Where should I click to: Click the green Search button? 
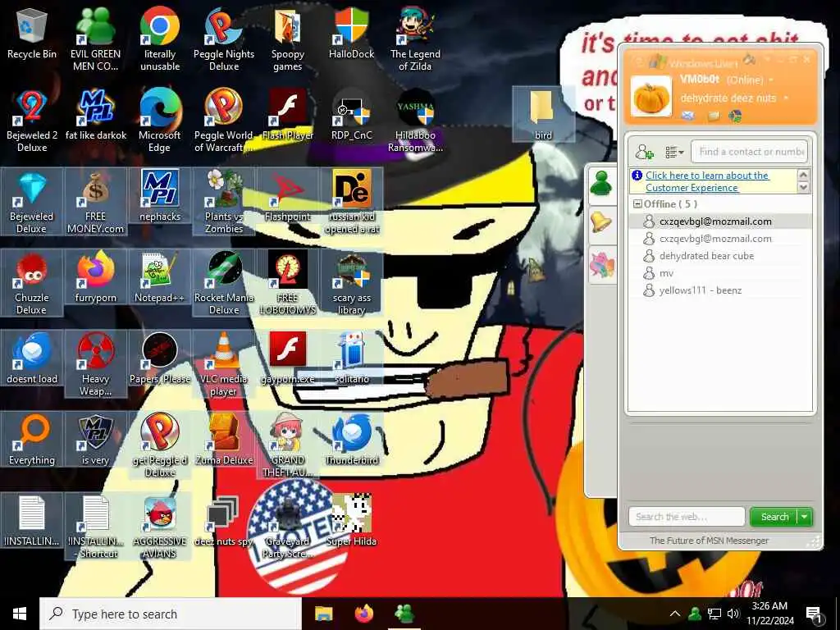774,517
